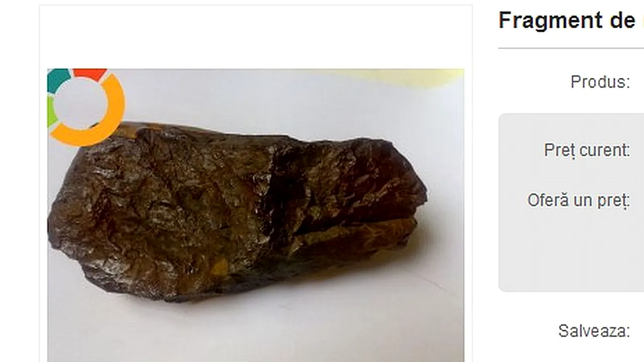Click the colorful circular logo watermark
Viewport: 644px width, 362px height.
tap(86, 107)
